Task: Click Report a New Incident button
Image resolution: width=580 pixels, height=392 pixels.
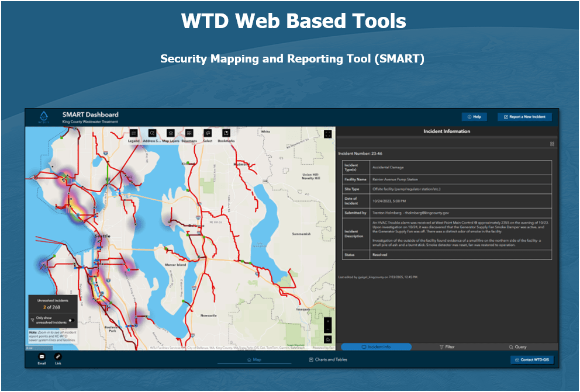Action: coord(524,117)
